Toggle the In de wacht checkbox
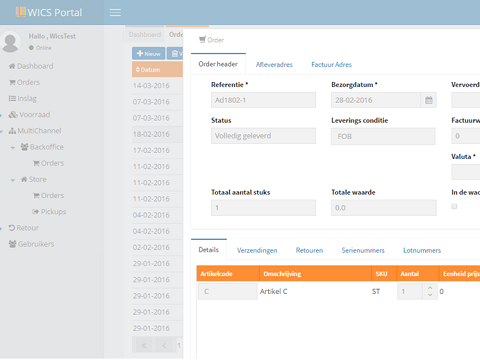 pyautogui.click(x=454, y=206)
